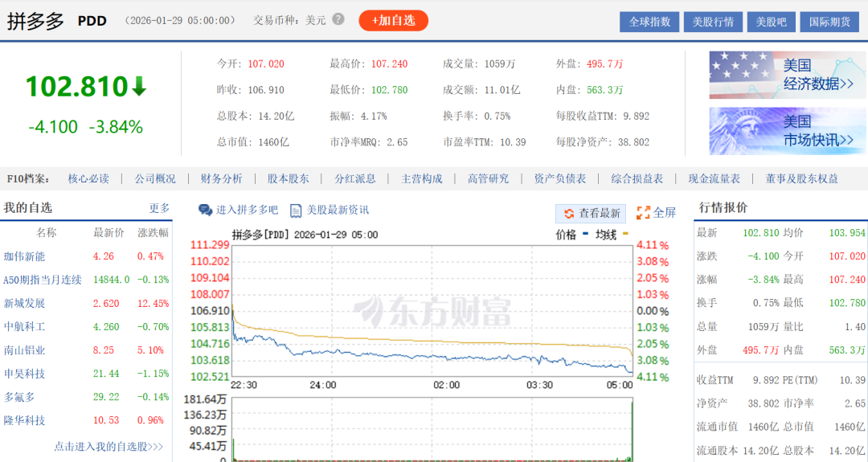This screenshot has width=868, height=462.
Task: Click the 名称 column header
Action: [47, 232]
